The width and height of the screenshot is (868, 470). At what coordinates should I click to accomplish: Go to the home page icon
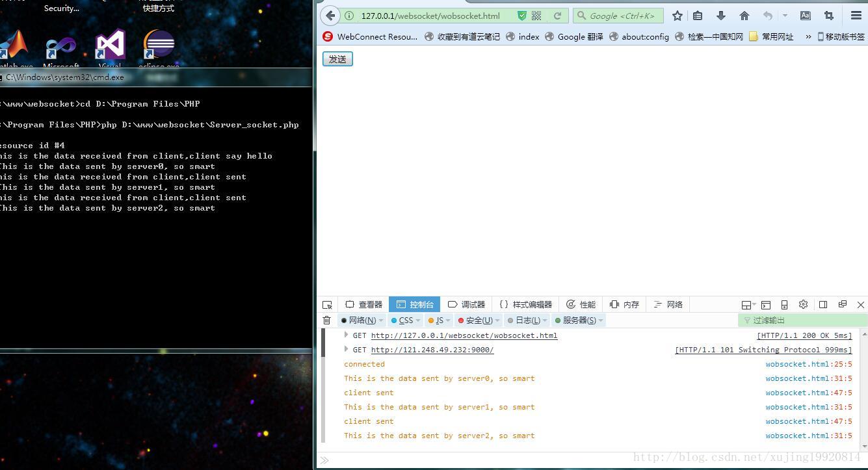click(744, 16)
